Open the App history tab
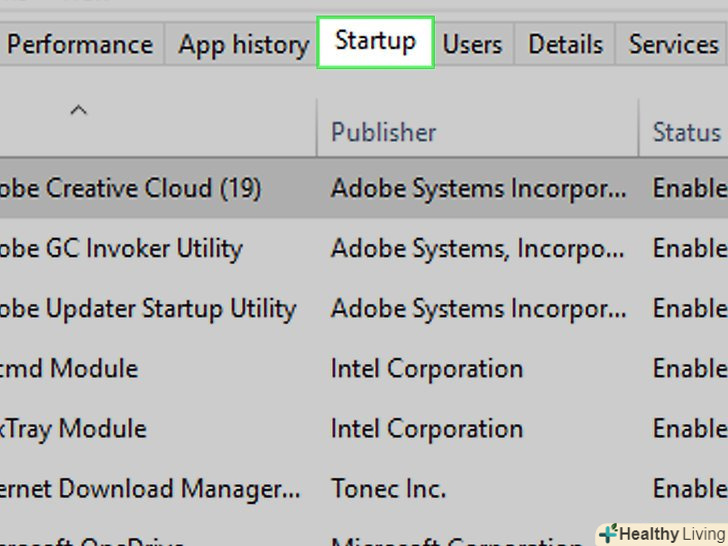This screenshot has height=546, width=728. (243, 45)
